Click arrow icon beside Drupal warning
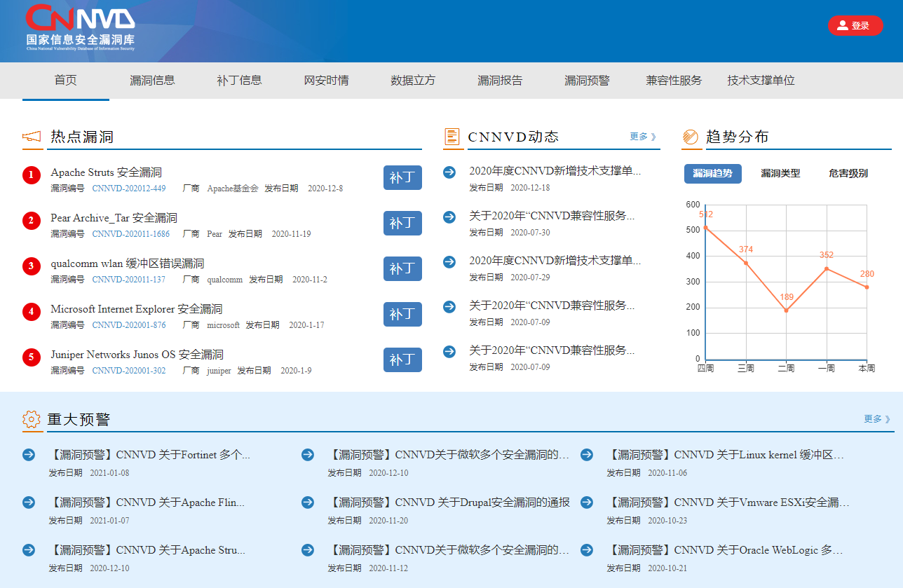Viewport: 903px width, 588px height. click(308, 502)
